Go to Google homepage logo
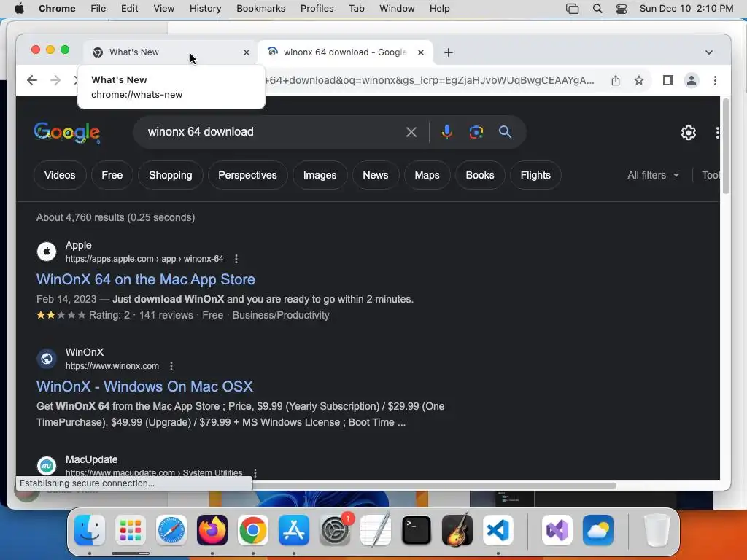The image size is (747, 560). tap(66, 133)
